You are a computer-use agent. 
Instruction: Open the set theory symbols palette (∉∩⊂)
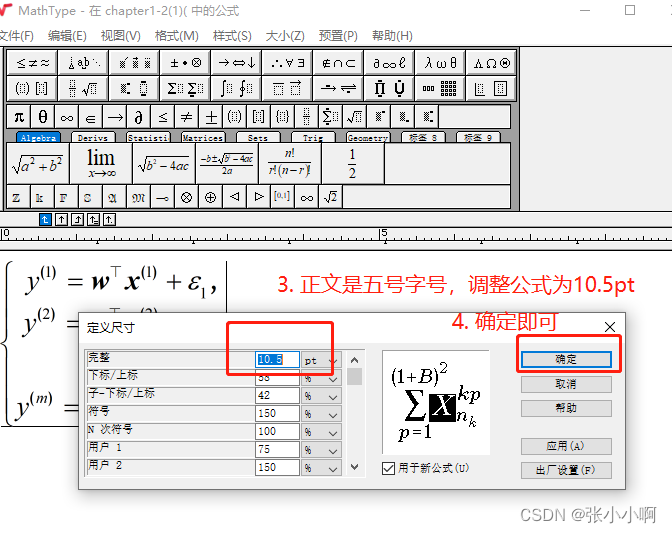(338, 63)
